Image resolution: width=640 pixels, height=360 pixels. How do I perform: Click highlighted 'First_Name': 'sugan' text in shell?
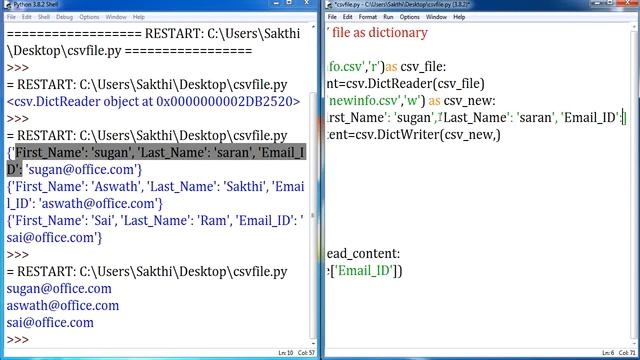click(72, 153)
